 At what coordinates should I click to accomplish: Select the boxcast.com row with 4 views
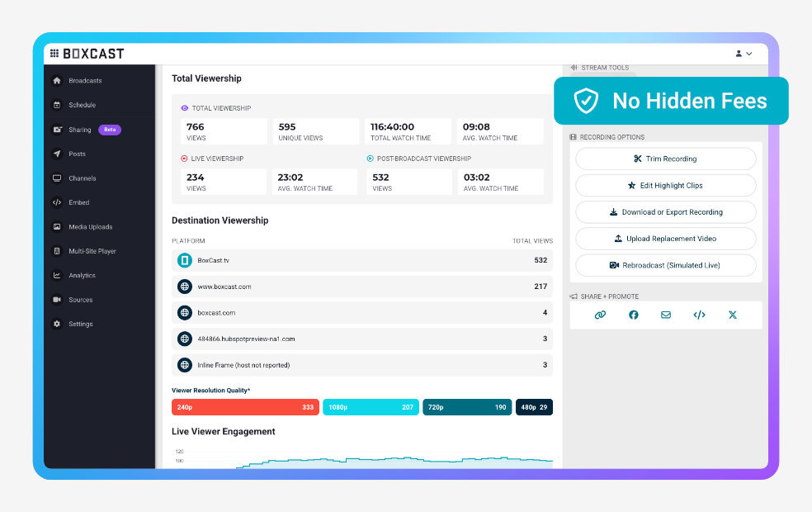(x=362, y=312)
